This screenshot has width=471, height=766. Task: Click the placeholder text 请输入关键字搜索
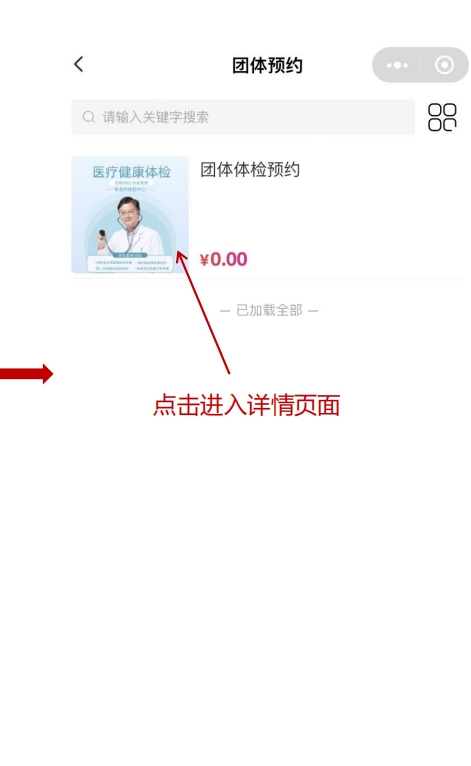(155, 117)
